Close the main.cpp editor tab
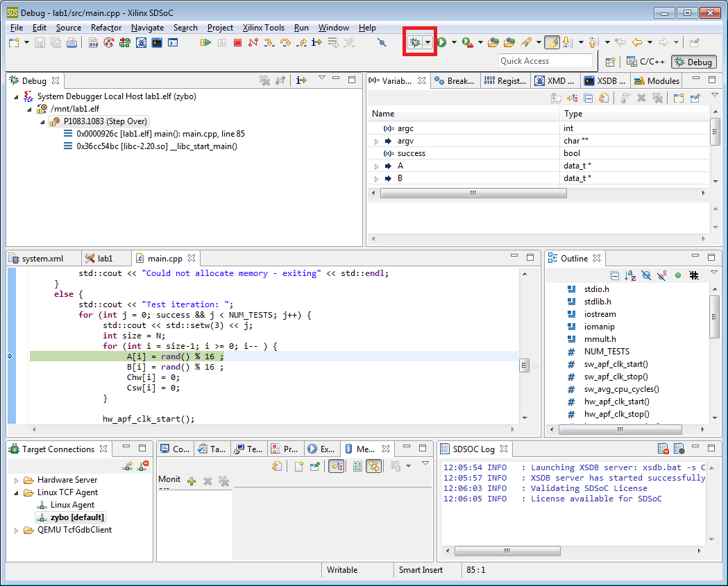This screenshot has width=728, height=586. click(x=192, y=258)
